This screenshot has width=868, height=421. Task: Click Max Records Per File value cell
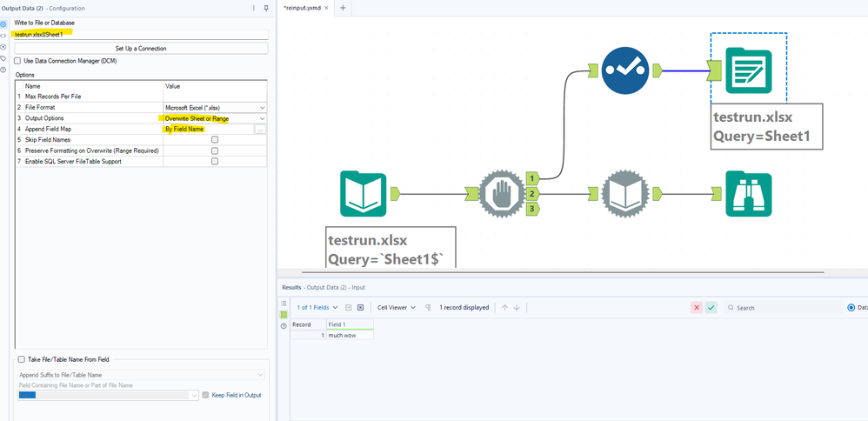[215, 97]
